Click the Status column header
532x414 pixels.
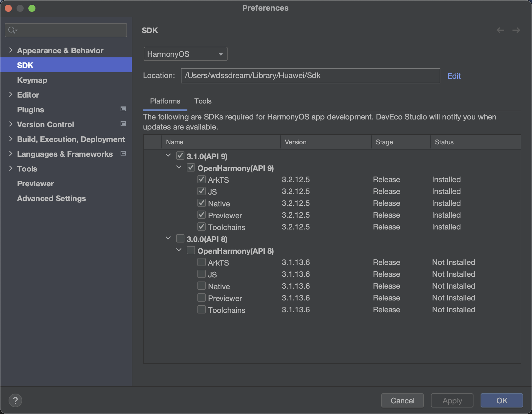[x=476, y=142]
